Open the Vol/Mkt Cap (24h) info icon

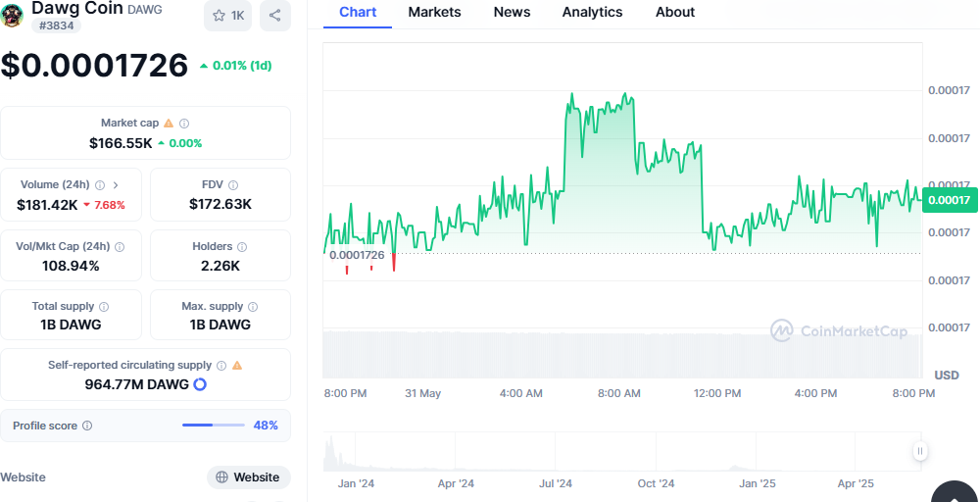point(120,247)
